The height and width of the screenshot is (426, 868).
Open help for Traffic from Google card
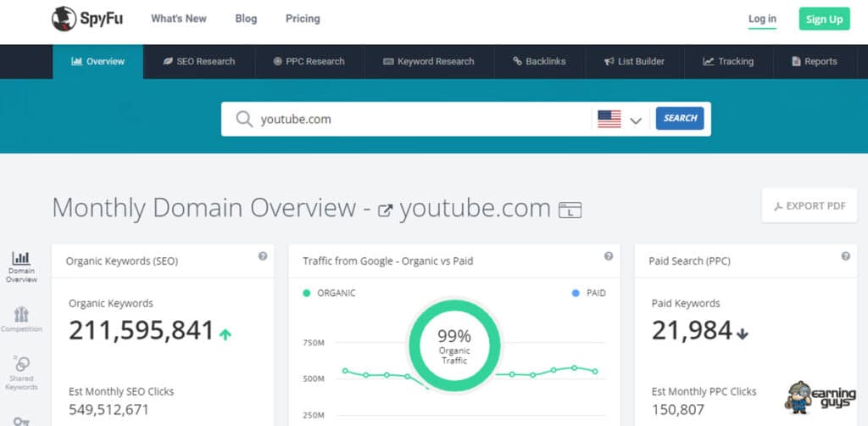click(x=609, y=256)
